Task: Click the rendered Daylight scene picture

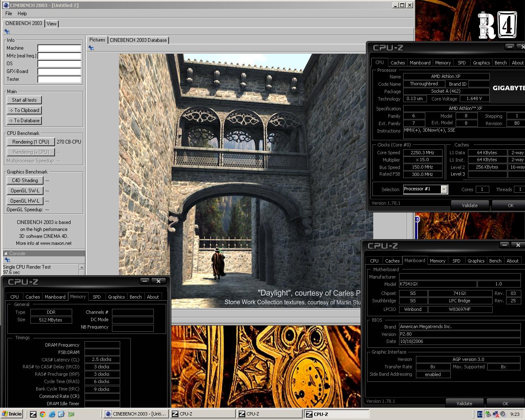Action: pos(246,181)
